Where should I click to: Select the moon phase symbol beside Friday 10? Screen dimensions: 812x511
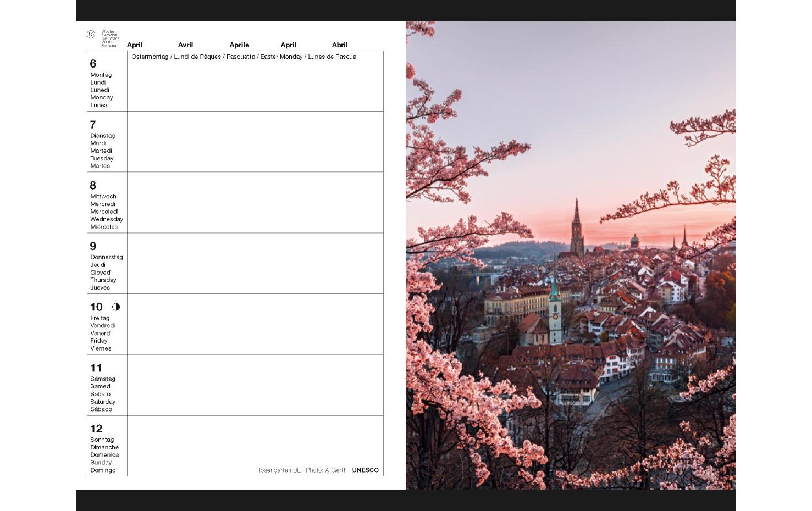click(116, 307)
